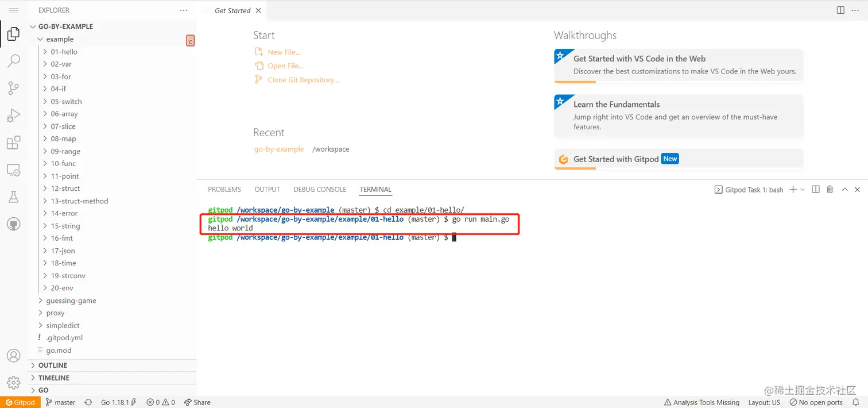Switch to the PROBLEMS tab
This screenshot has width=868, height=408.
click(224, 189)
